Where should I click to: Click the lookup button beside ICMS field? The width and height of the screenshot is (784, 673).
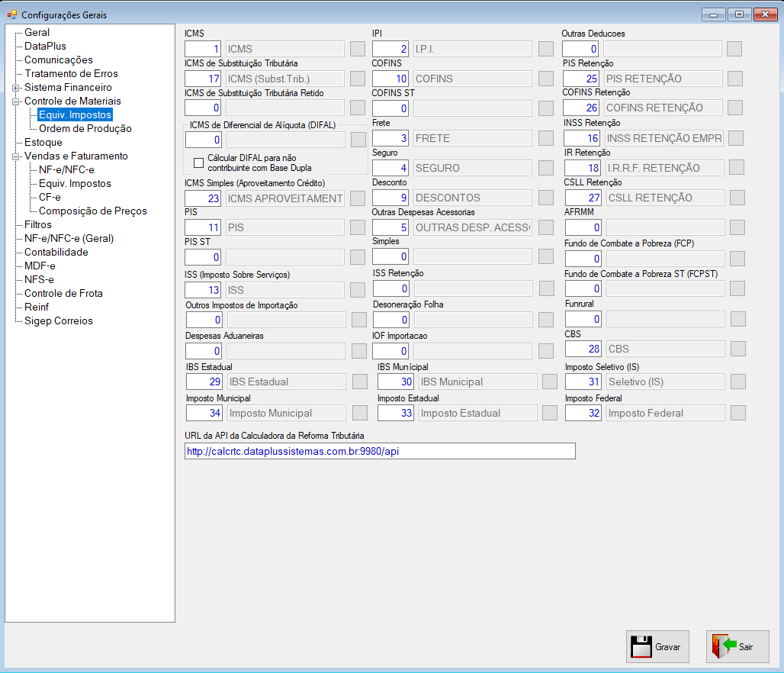(358, 49)
